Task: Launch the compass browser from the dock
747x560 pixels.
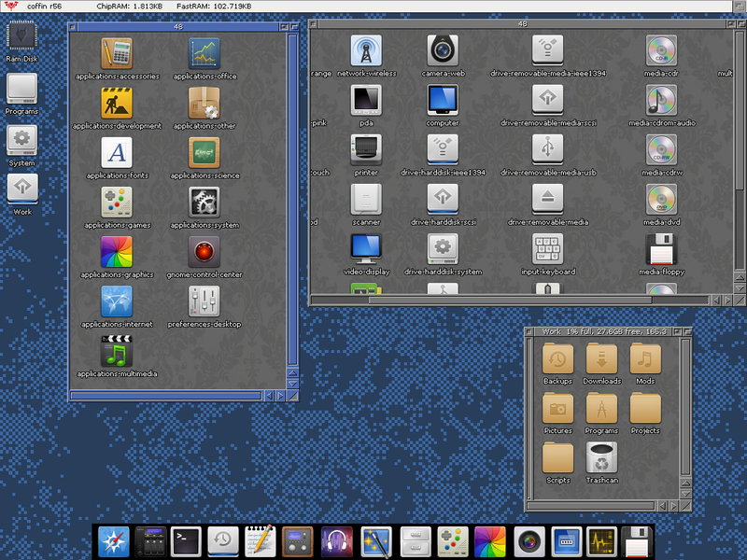Action: (x=114, y=540)
